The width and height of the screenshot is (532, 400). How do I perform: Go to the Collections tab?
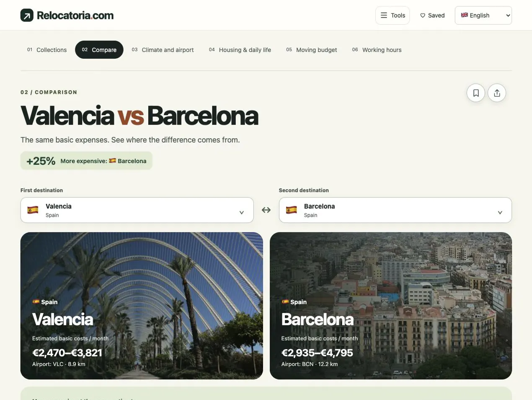click(47, 50)
